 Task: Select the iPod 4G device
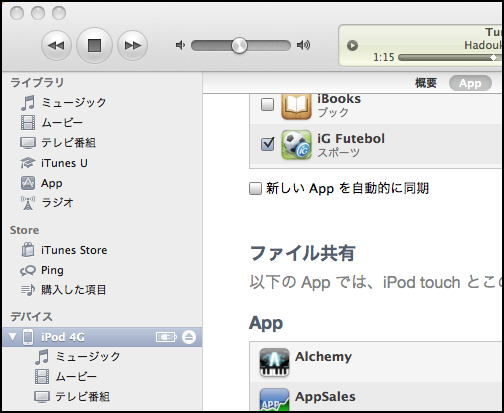tap(102, 337)
